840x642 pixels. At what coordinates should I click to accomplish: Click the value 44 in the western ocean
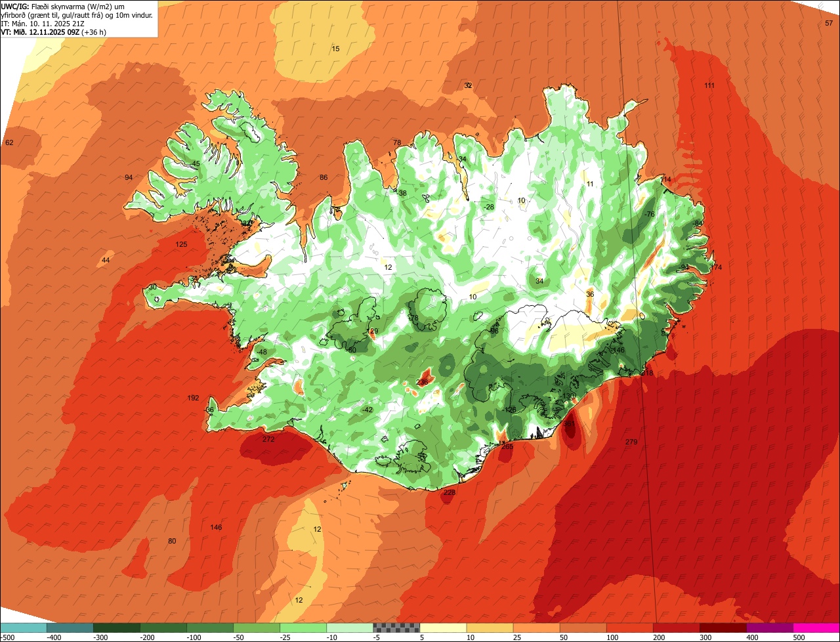click(106, 261)
